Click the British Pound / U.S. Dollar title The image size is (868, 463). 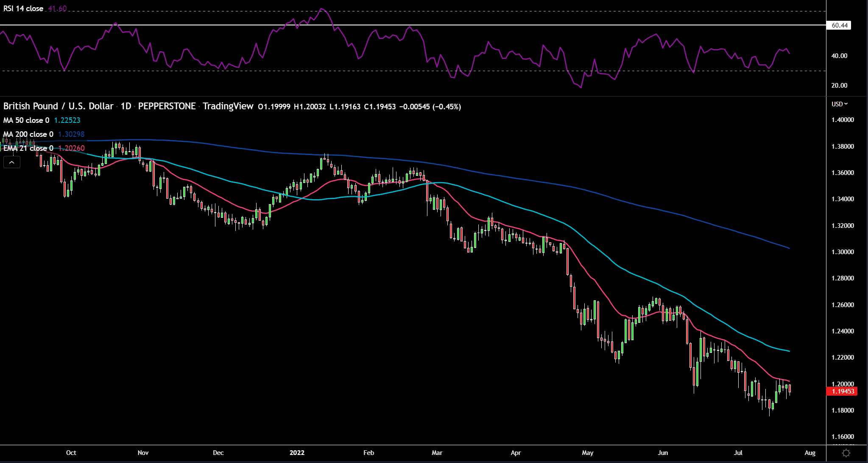59,106
